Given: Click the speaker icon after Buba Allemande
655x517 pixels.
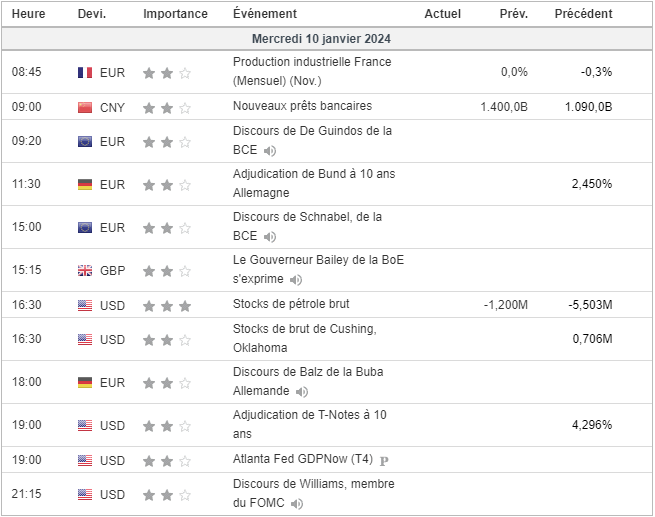Looking at the screenshot, I should tap(302, 391).
